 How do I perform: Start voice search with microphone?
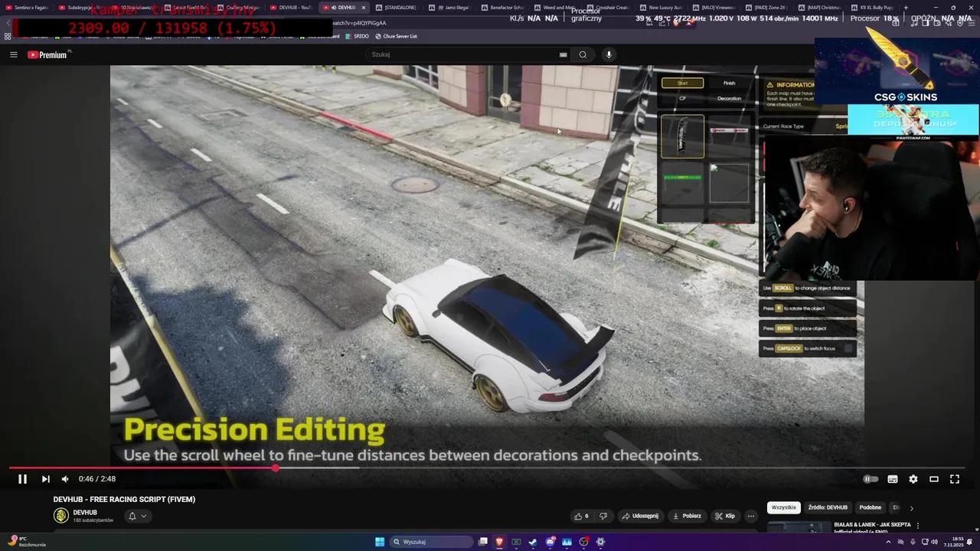click(609, 54)
